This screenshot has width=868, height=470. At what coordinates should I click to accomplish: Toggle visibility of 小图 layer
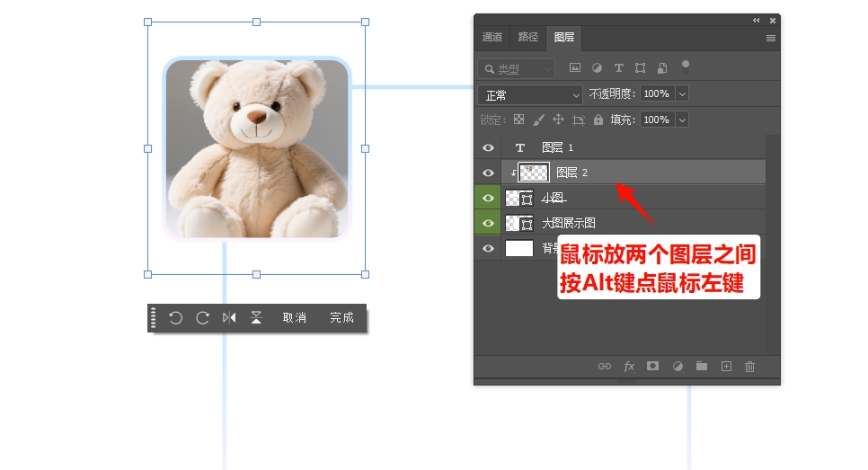488,199
